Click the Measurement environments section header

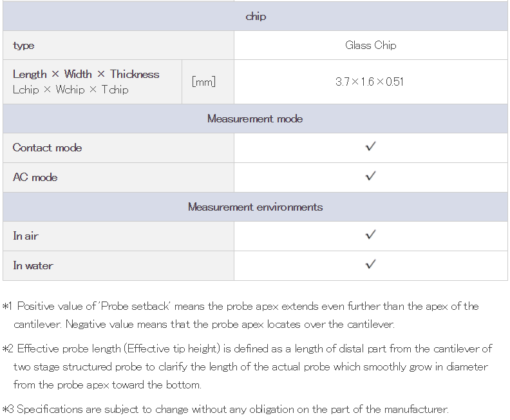pos(256,207)
